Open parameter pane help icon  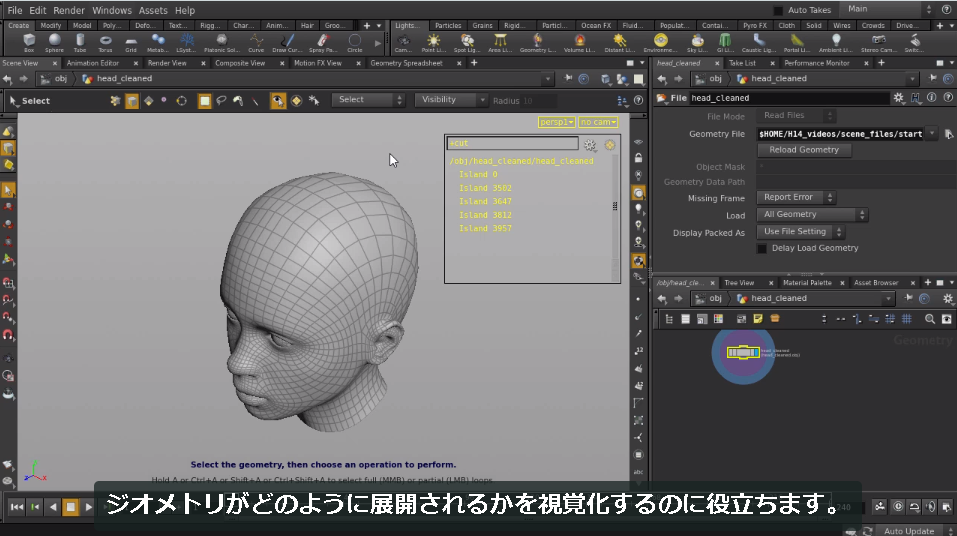coord(948,98)
